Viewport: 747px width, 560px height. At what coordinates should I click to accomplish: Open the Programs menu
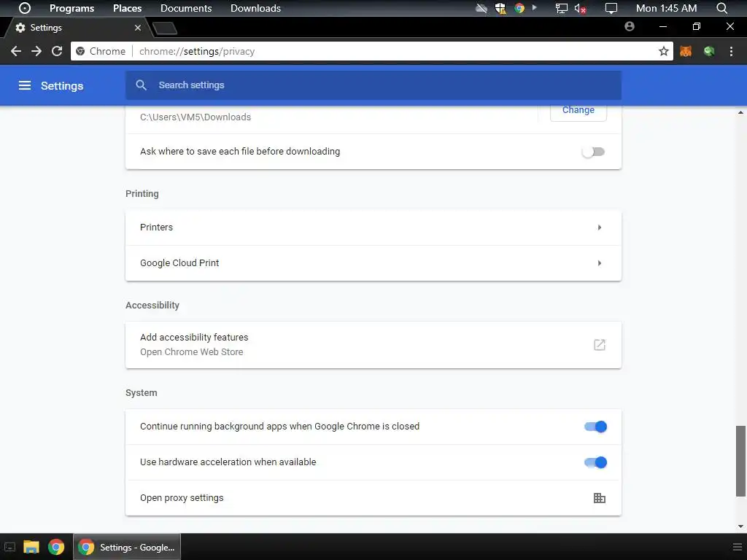click(72, 8)
